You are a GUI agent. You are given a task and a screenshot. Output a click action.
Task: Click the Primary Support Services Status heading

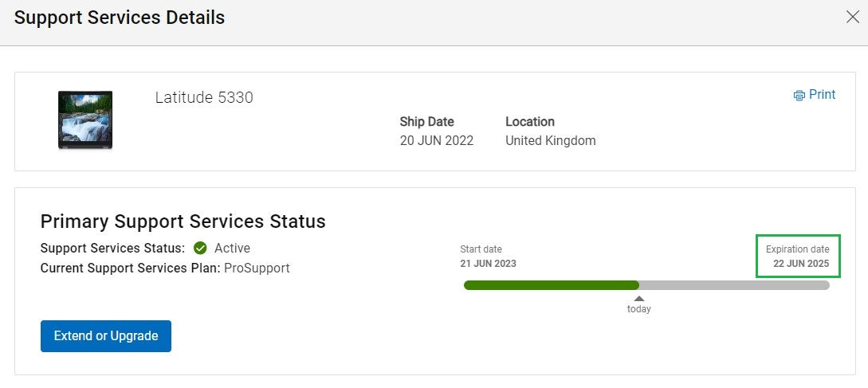pos(183,221)
